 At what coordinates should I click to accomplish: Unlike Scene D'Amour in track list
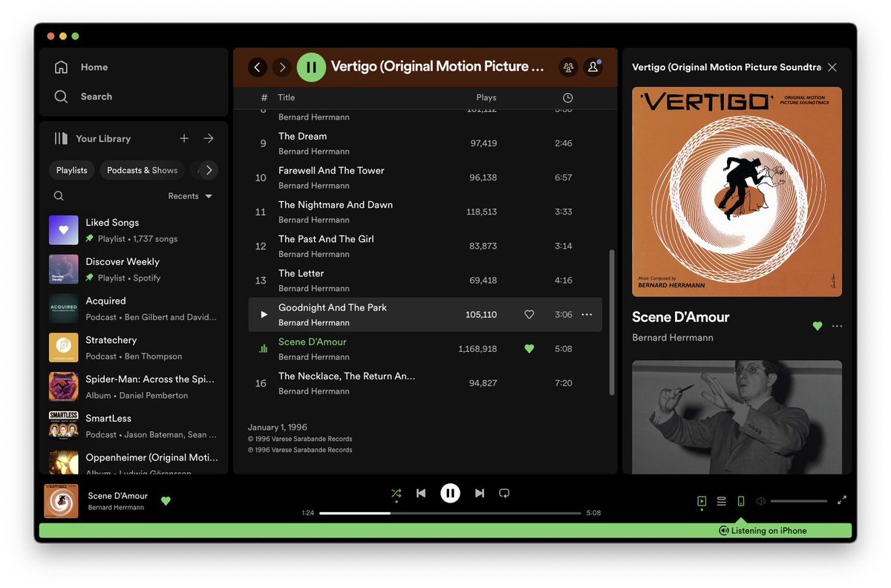tap(529, 349)
